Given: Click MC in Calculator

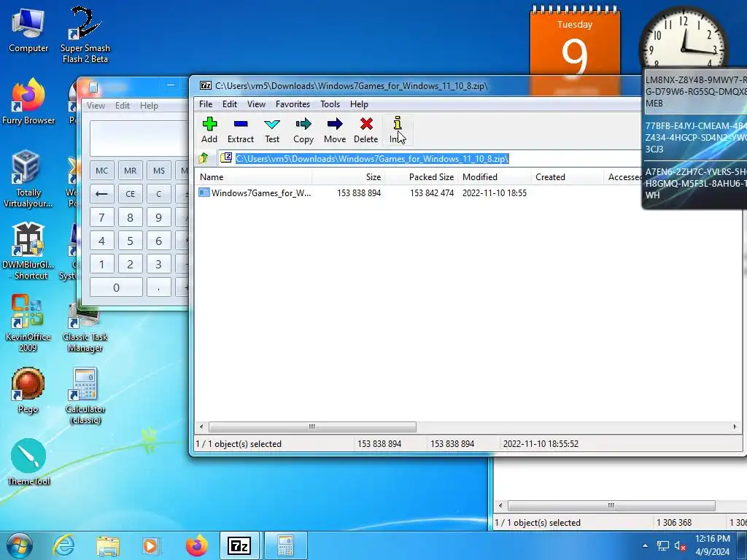Looking at the screenshot, I should [101, 171].
